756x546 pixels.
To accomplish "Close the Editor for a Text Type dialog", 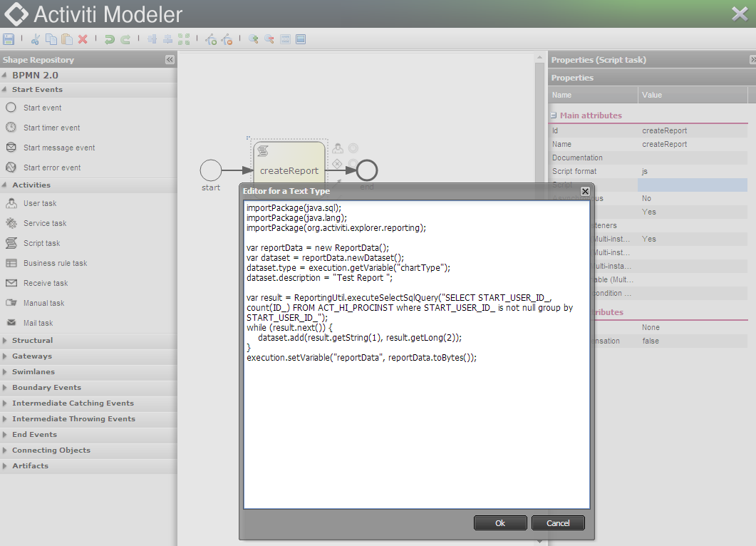I will 585,191.
